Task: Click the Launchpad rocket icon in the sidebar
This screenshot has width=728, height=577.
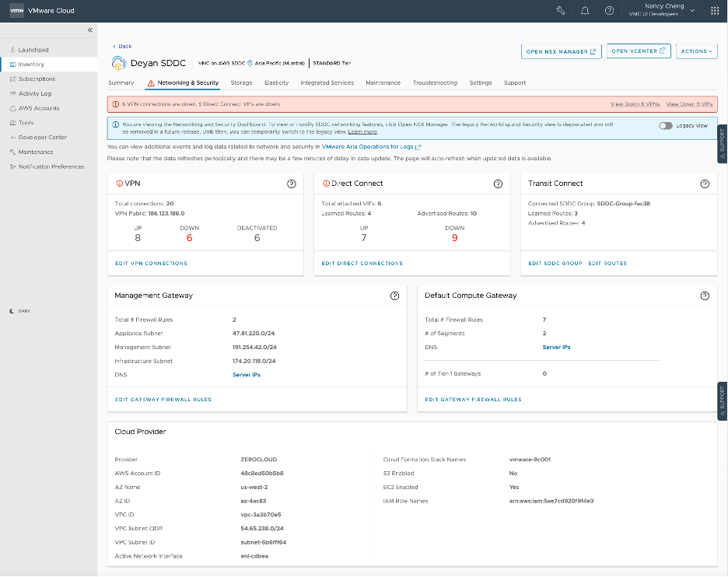Action: pyautogui.click(x=13, y=50)
